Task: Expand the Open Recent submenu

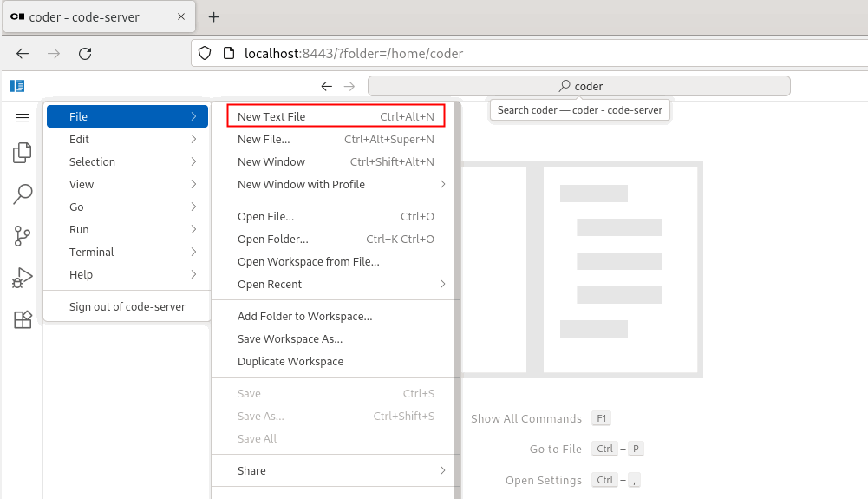Action: 336,284
